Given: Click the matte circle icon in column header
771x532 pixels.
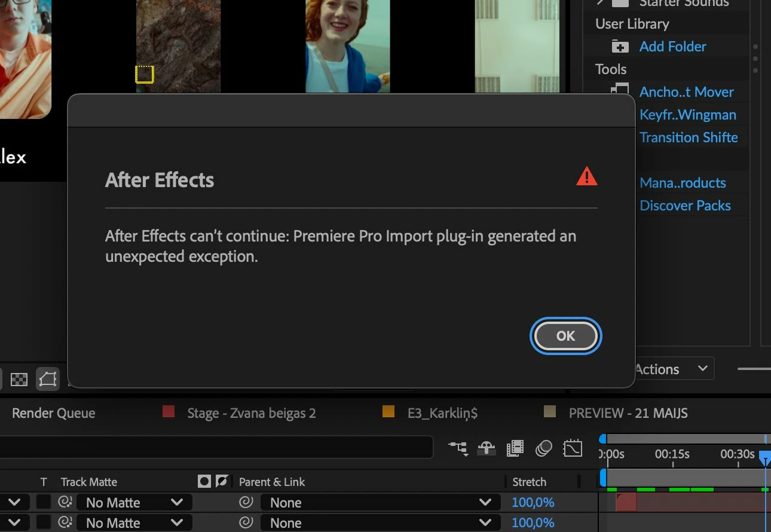Looking at the screenshot, I should (204, 481).
